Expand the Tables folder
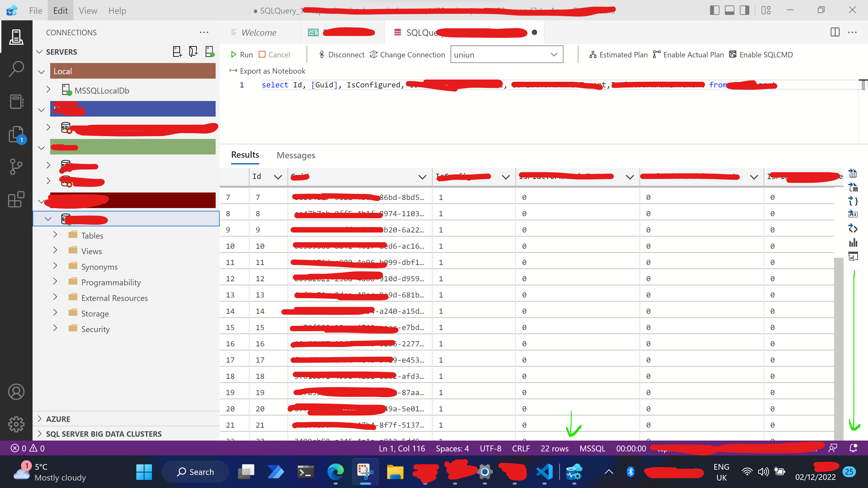This screenshot has width=868, height=488. coord(55,235)
